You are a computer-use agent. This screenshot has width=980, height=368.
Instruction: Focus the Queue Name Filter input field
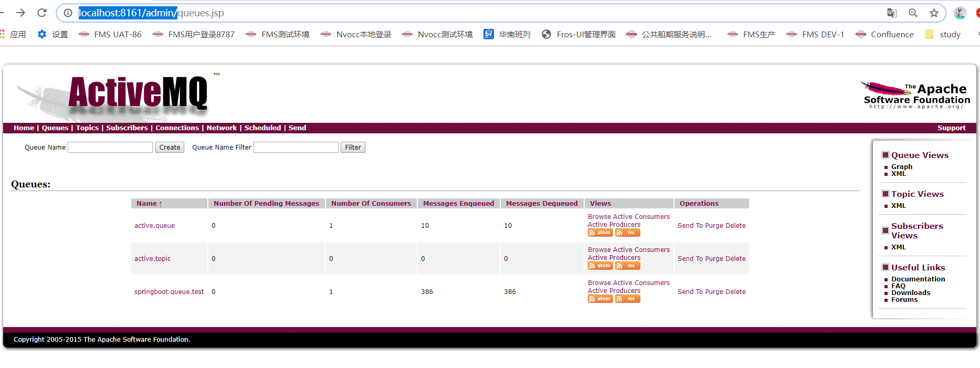click(x=296, y=148)
